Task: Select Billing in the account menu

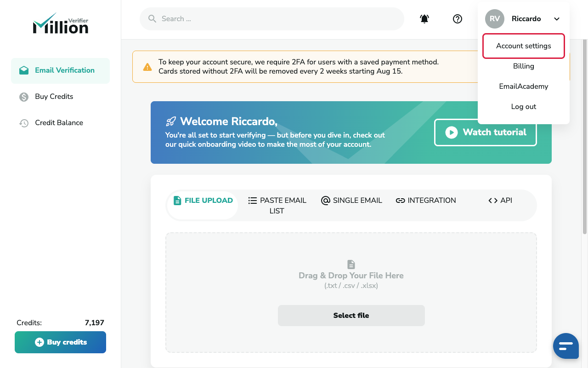Action: point(524,66)
